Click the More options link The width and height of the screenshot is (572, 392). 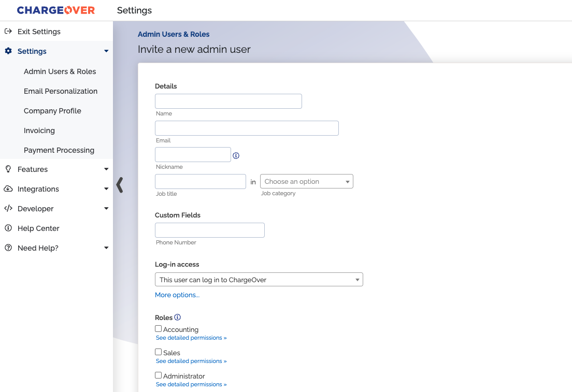click(x=177, y=295)
